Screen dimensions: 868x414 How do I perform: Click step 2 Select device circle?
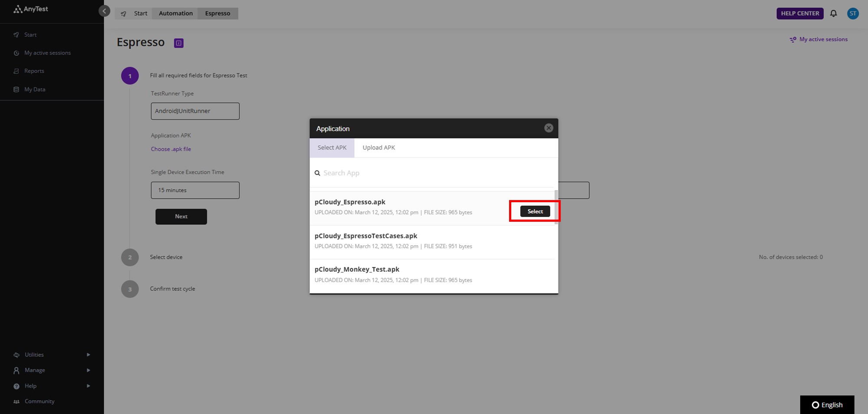pos(130,257)
